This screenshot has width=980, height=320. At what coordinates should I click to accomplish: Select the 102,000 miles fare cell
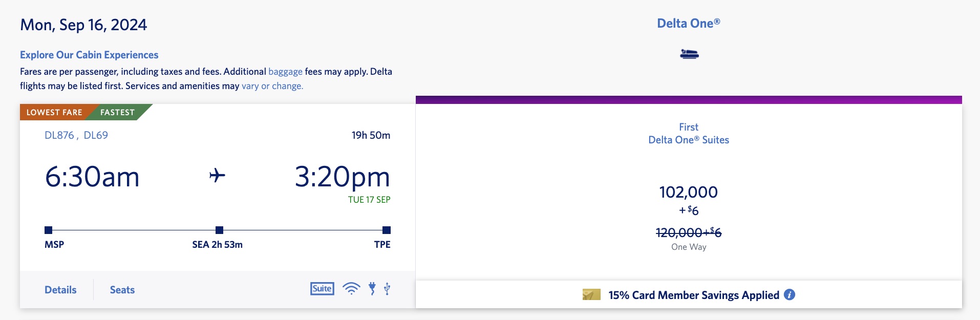coord(689,193)
